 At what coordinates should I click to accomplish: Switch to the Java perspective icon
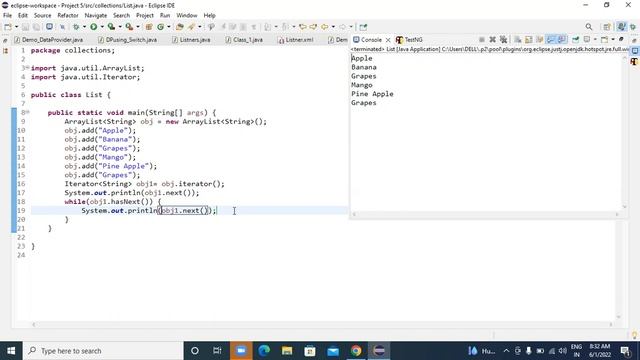[622, 27]
